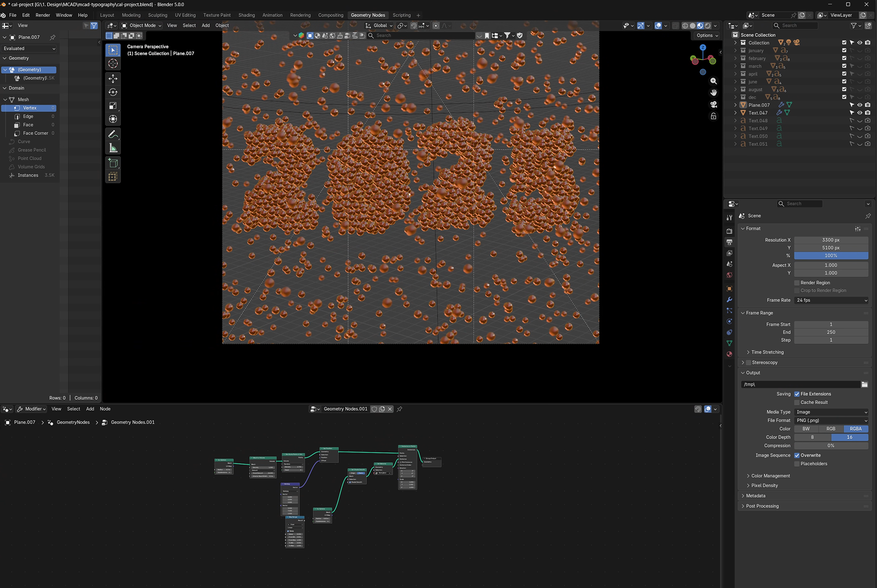The height and width of the screenshot is (588, 877).
Task: Click the pan view hand icon
Action: pyautogui.click(x=713, y=92)
